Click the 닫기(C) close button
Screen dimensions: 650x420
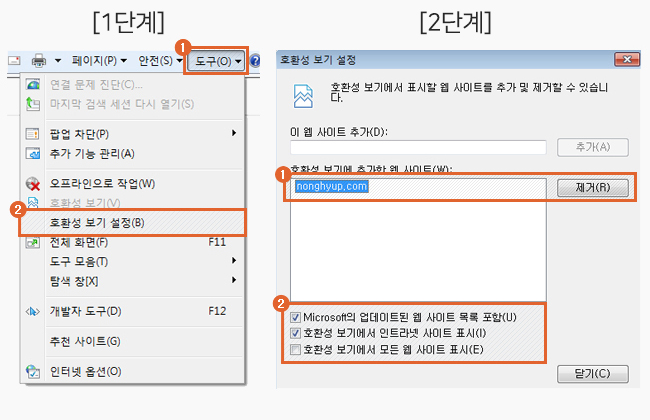(593, 374)
